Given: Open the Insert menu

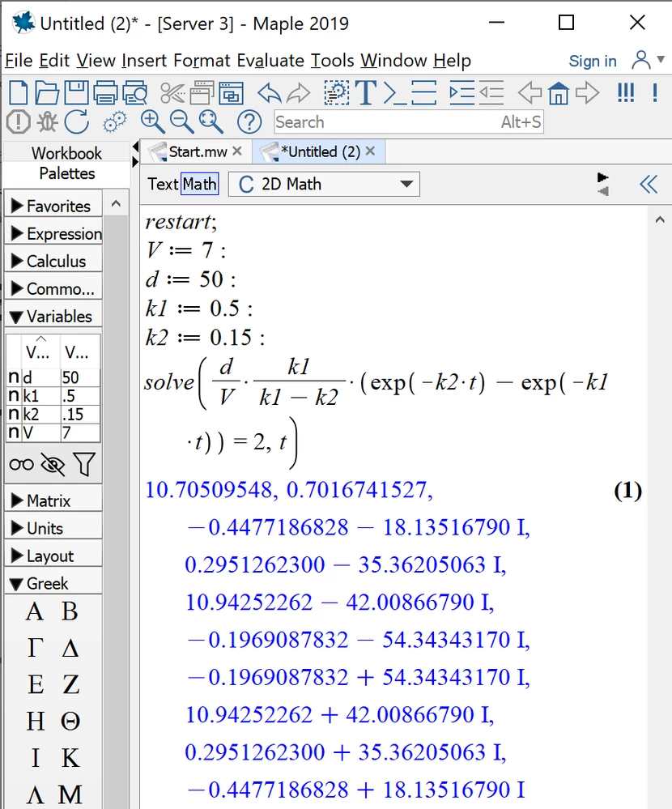Looking at the screenshot, I should [144, 61].
